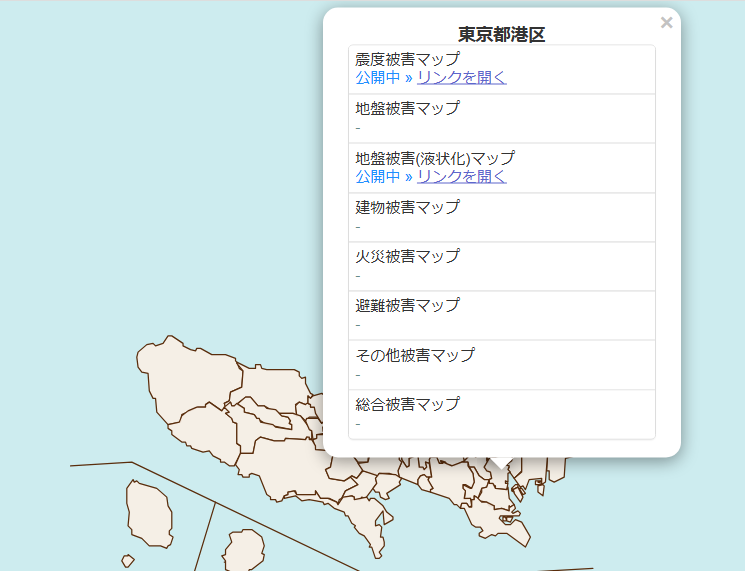Image resolution: width=745 pixels, height=571 pixels.
Task: Open link under 地盤被害(液状化)マップ
Action: pyautogui.click(x=461, y=177)
